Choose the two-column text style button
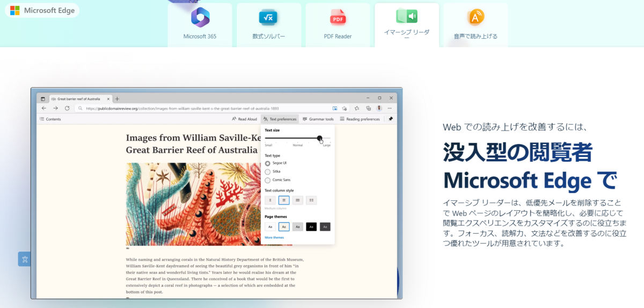The image size is (644, 308). [x=311, y=200]
